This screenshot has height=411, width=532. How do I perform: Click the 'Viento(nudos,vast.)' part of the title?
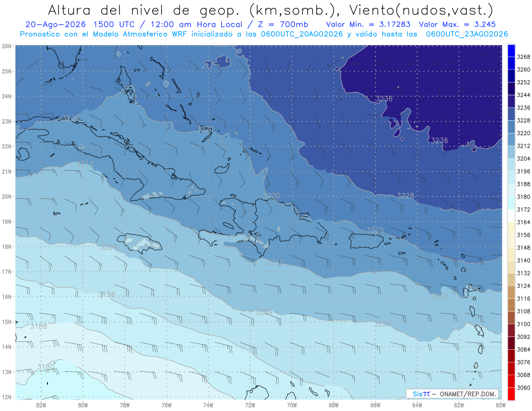421,10
